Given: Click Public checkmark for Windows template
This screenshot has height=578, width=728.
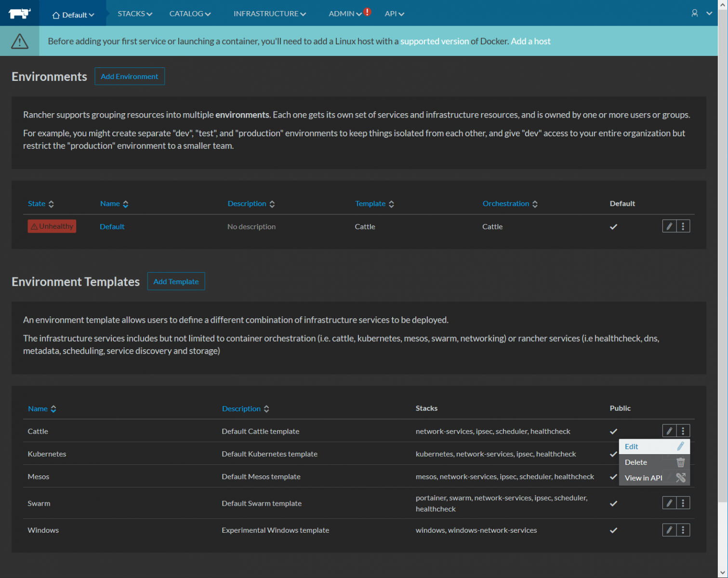Looking at the screenshot, I should (613, 530).
